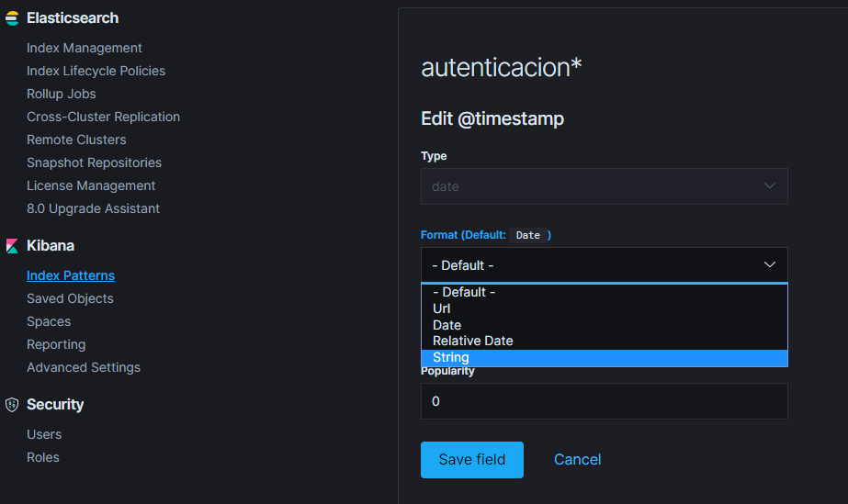This screenshot has width=848, height=504.
Task: Select Url in the format list
Action: (x=441, y=308)
